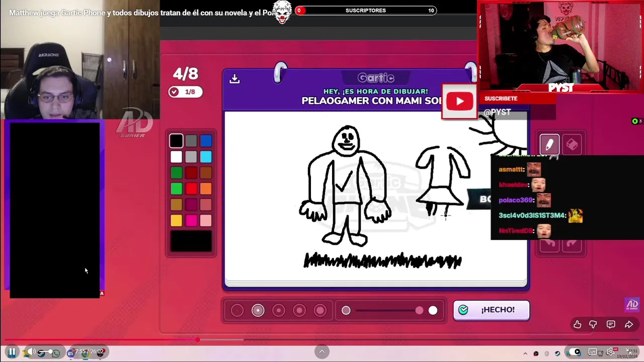Screen dimensions: 644x362
Task: Select the eraser tool
Action: [572, 145]
